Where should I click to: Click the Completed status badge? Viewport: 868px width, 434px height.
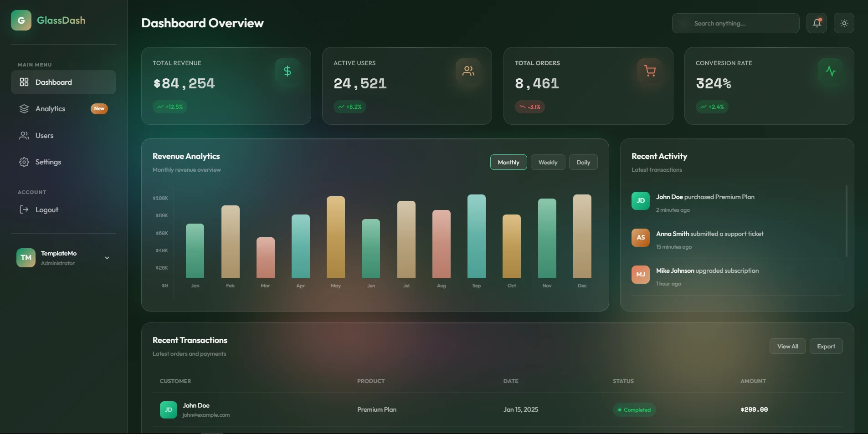tap(634, 410)
